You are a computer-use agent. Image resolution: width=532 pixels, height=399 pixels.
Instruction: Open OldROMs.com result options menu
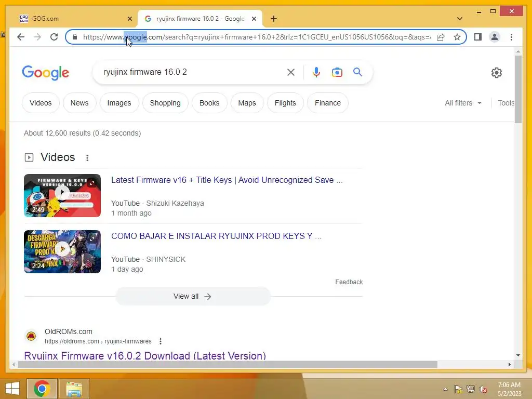click(161, 341)
